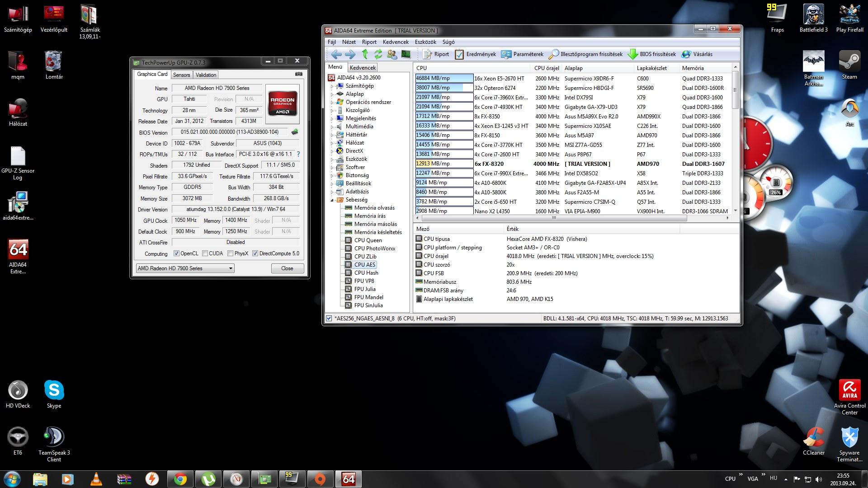Click the VLC cone icon in the taskbar
868x488 pixels.
96,479
